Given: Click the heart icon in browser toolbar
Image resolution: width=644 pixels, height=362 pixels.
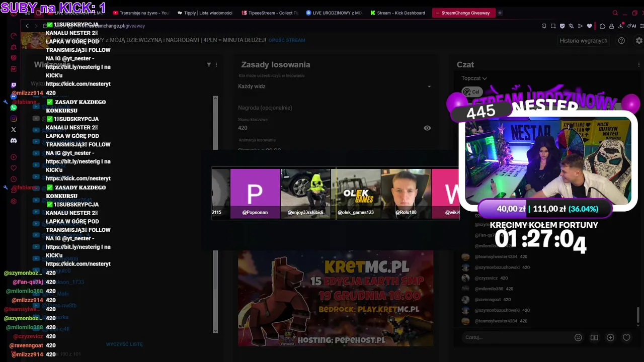Looking at the screenshot, I should coord(589,26).
